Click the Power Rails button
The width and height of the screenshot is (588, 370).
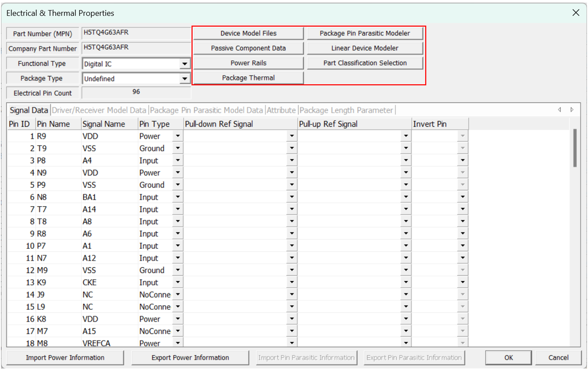pyautogui.click(x=248, y=63)
